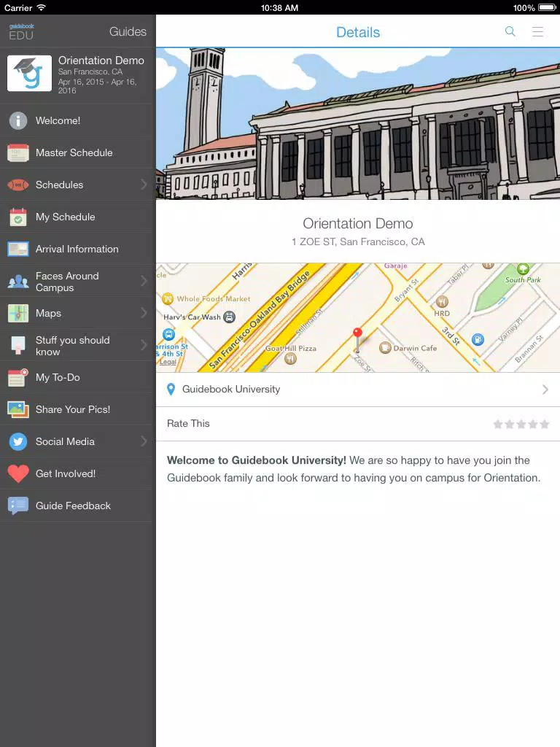Rate this guide one star
This screenshot has height=747, width=560.
pyautogui.click(x=498, y=424)
